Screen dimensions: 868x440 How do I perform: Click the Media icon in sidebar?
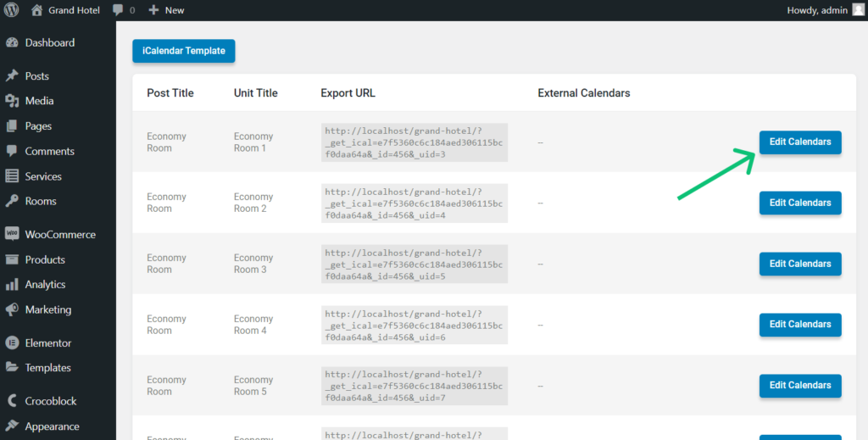tap(12, 101)
